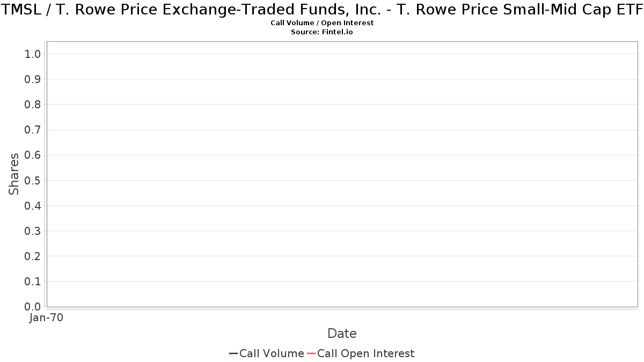Screen dimensions: 644x362
Task: Click the 0.9 y-axis tick label
Action: [33, 79]
